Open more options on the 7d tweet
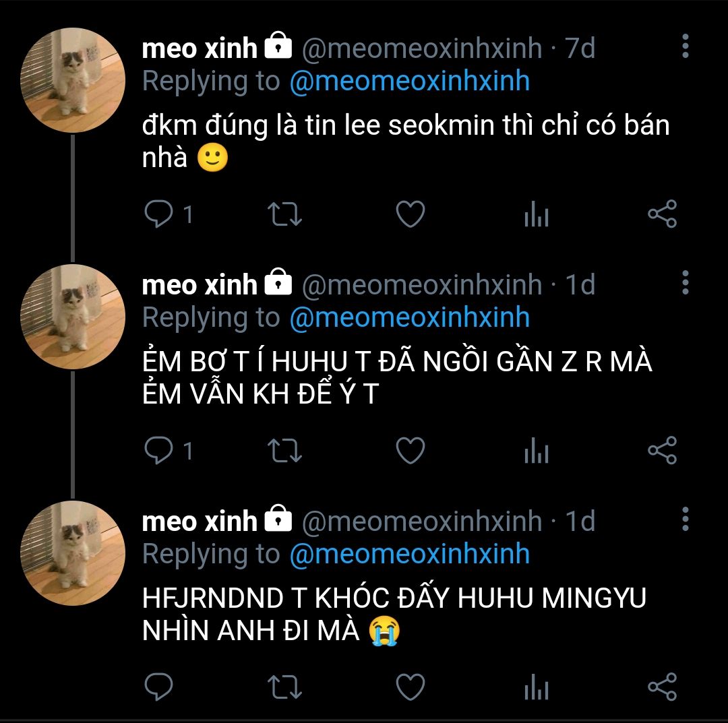 coord(685,46)
